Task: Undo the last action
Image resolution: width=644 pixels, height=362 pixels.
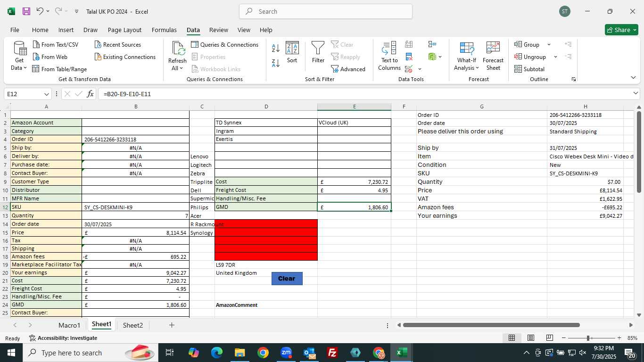Action: pyautogui.click(x=40, y=11)
